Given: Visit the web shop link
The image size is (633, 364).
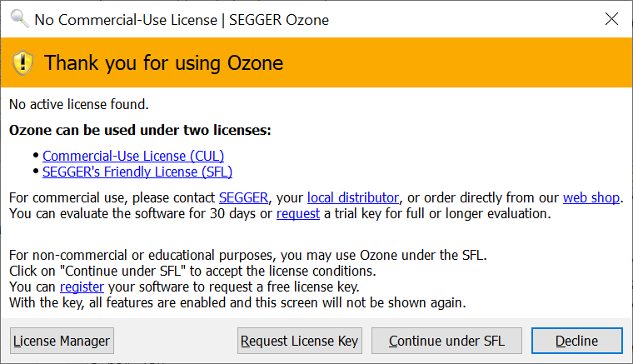Looking at the screenshot, I should (591, 198).
